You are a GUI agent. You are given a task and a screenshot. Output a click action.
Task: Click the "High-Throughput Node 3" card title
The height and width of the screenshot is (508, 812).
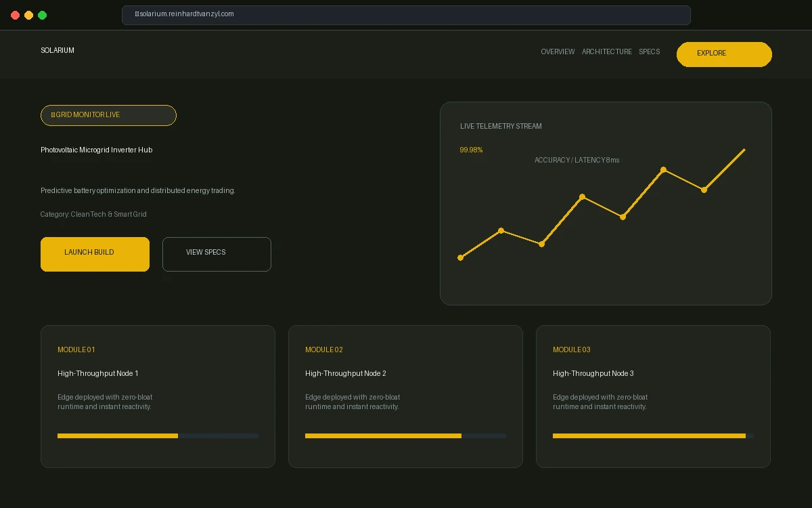[x=593, y=374]
